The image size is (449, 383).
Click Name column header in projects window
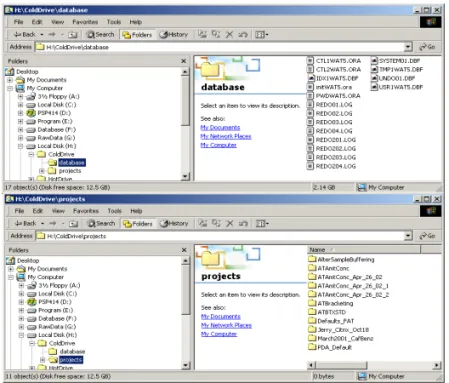tap(364, 250)
